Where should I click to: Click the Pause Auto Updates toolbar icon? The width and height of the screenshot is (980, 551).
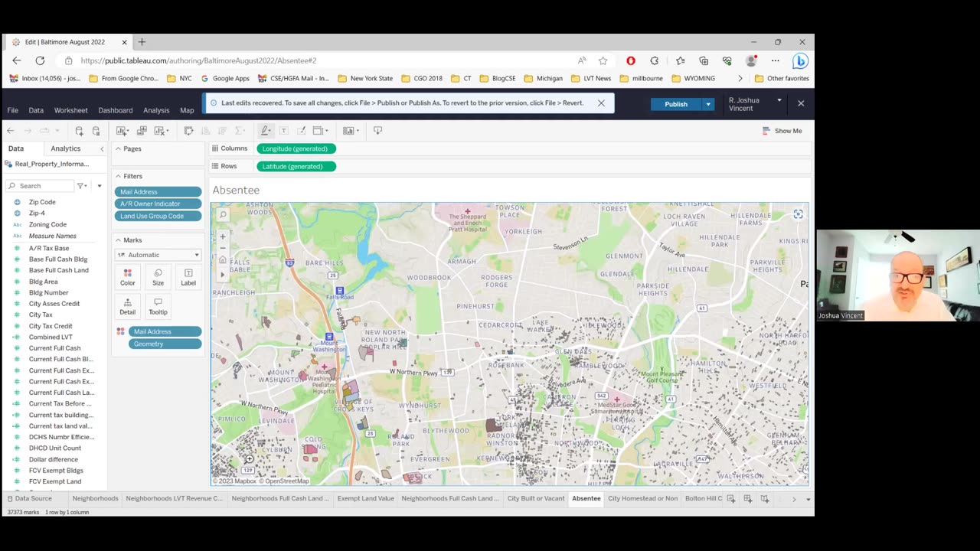coord(96,131)
